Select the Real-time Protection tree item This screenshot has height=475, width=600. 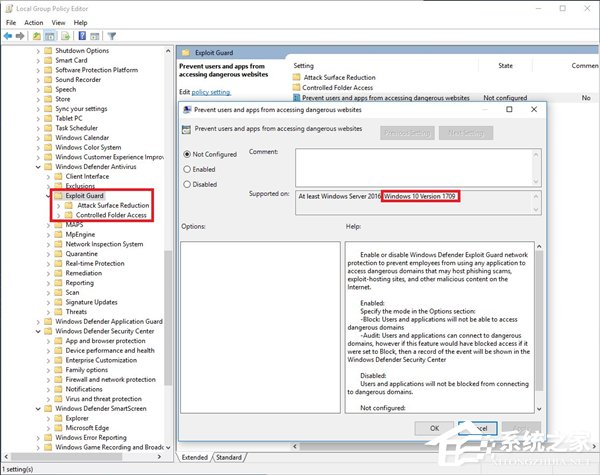point(95,263)
